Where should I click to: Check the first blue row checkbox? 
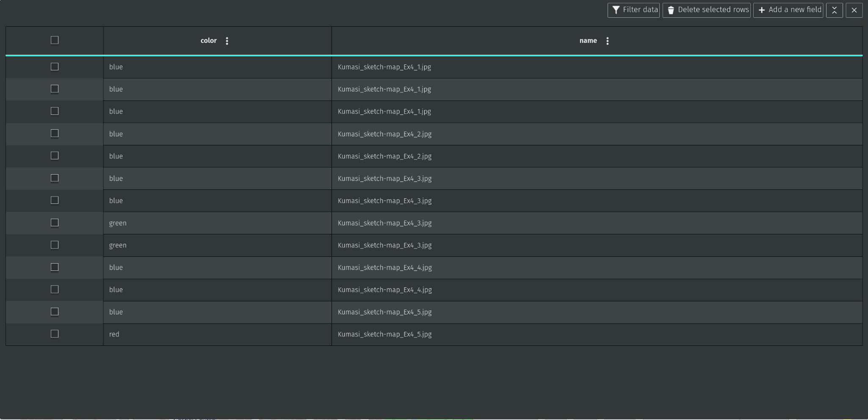(x=55, y=67)
